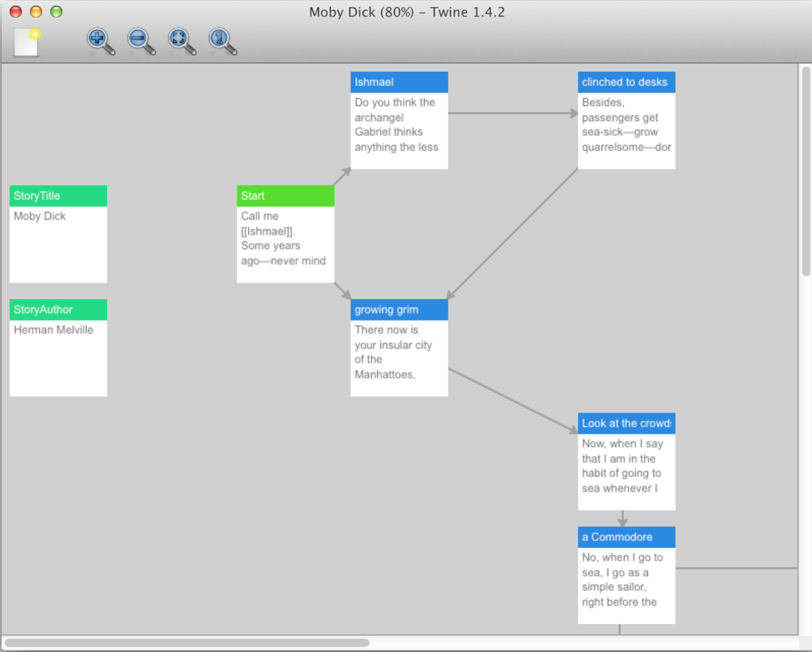This screenshot has width=812, height=652.
Task: Click the Herman Melville author text
Action: [x=53, y=329]
